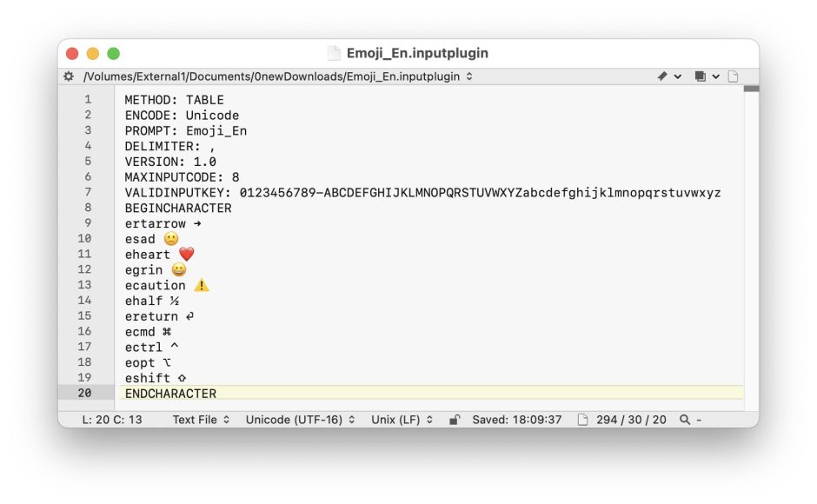Click the Saved: 18:09:37 timestamp

pos(516,420)
